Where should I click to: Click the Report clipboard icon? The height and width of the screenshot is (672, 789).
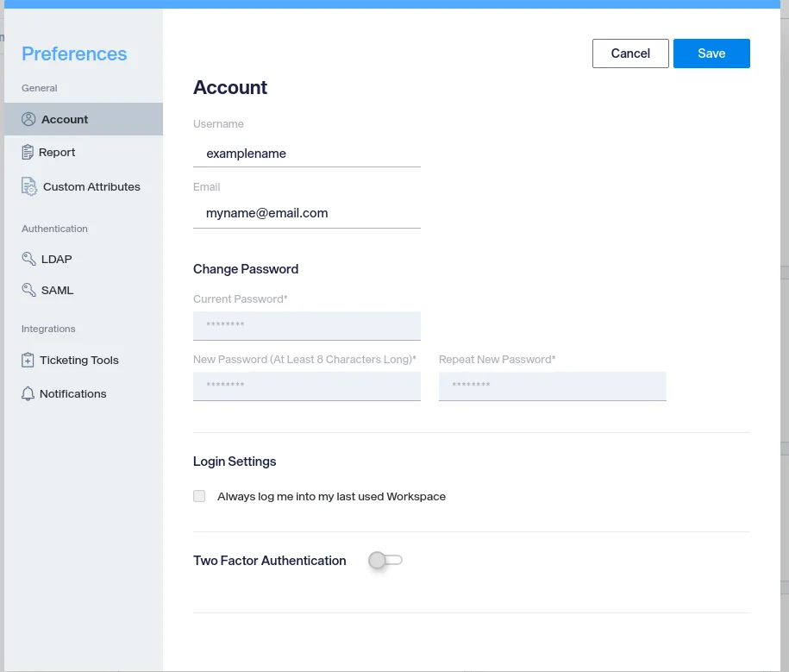(28, 153)
